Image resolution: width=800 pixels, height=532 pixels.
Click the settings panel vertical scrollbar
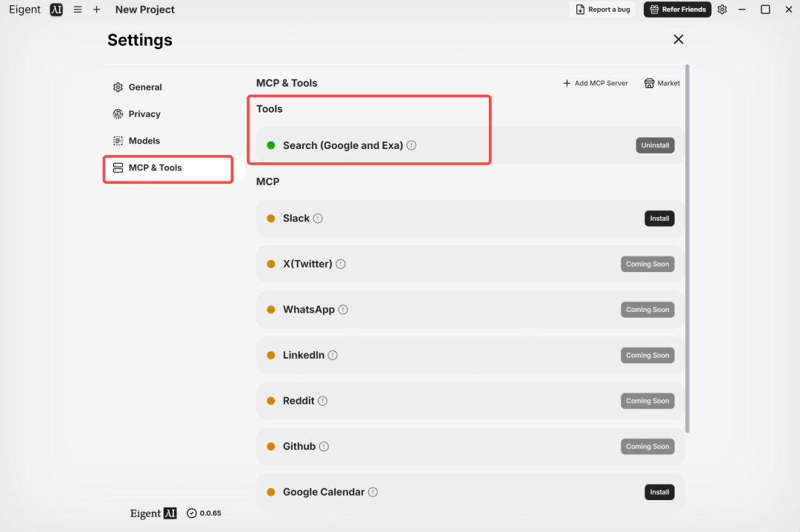[x=687, y=249]
